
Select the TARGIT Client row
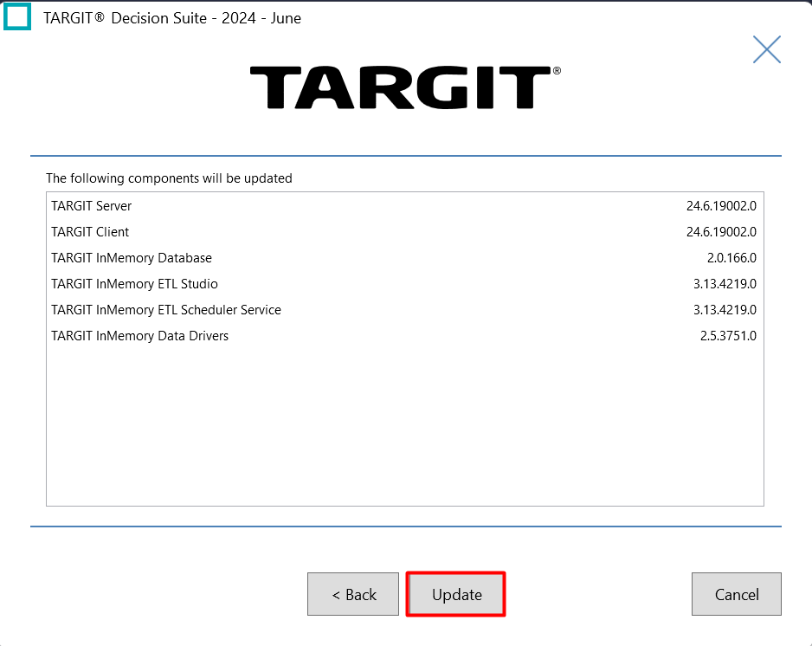[x=404, y=231]
